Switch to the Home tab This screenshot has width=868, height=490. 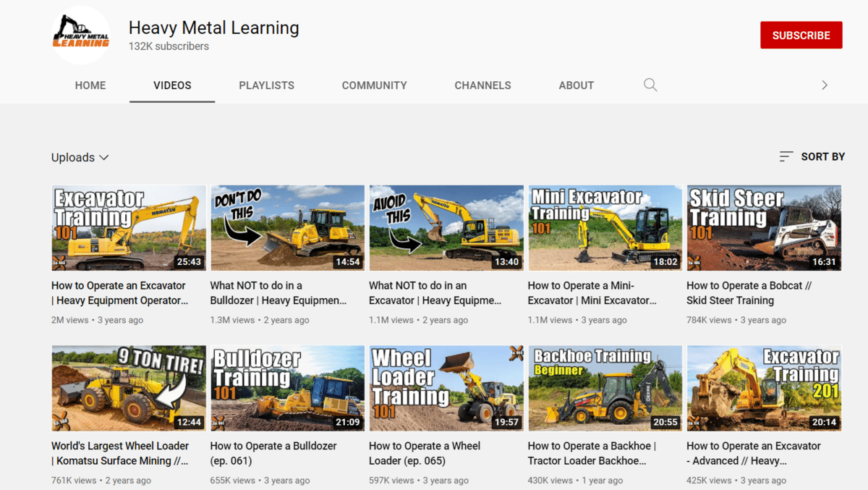pyautogui.click(x=90, y=85)
